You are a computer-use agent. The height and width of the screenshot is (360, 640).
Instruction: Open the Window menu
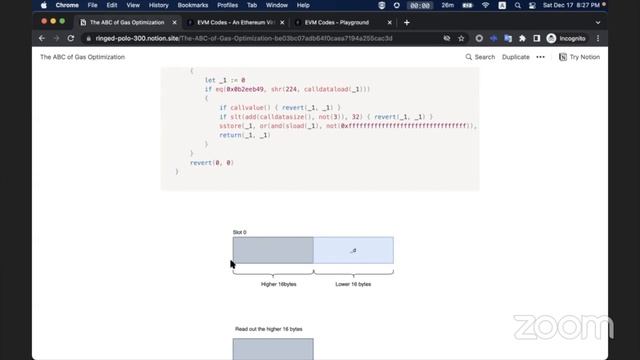coord(277,5)
